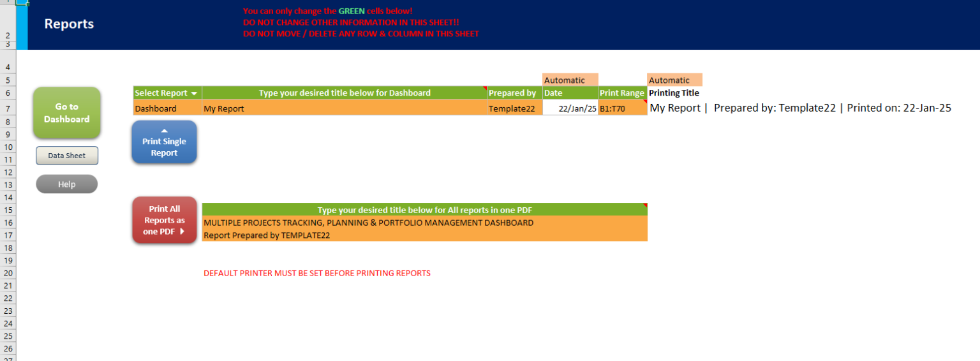Select the B1:T70 print range cell
This screenshot has height=361, width=980.
point(623,108)
